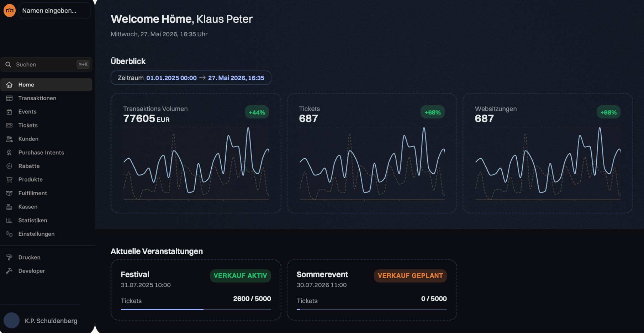Click the ⌘+K shortcut badge
The height and width of the screenshot is (333, 644).
pos(83,64)
